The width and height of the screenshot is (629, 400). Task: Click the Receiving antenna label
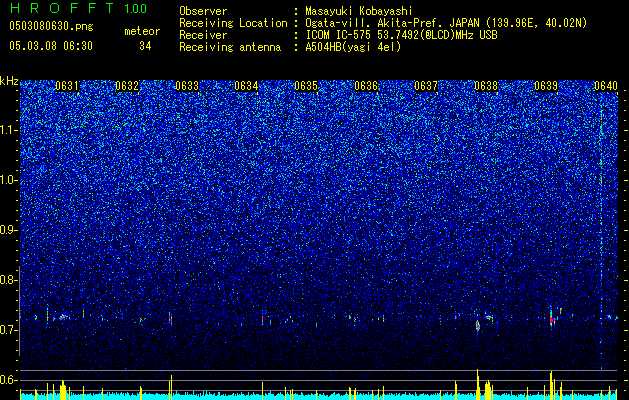pos(230,47)
